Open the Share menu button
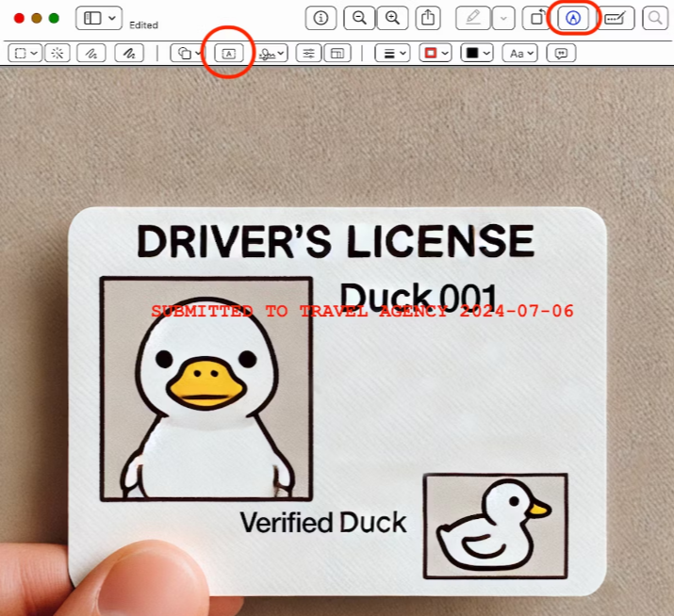The width and height of the screenshot is (674, 616). tap(428, 18)
